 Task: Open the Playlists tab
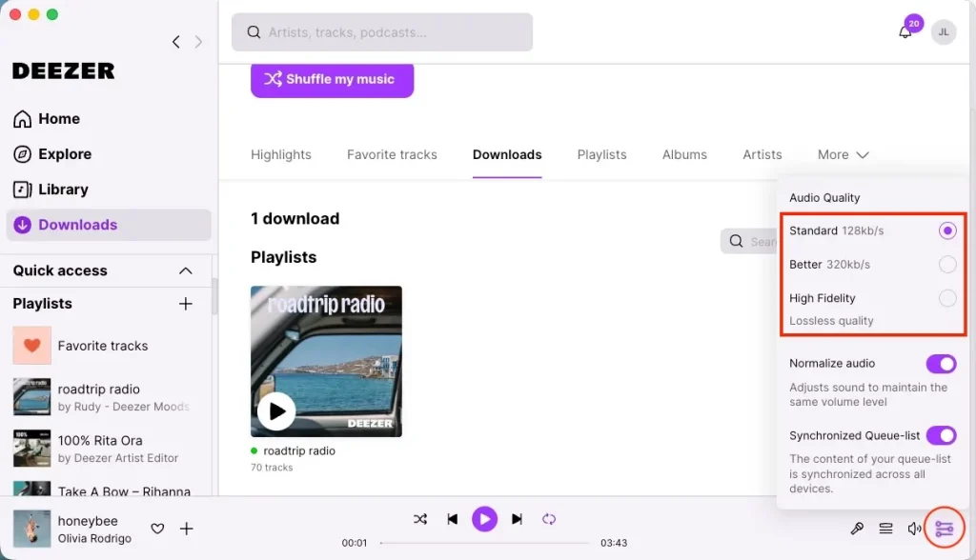pos(602,155)
